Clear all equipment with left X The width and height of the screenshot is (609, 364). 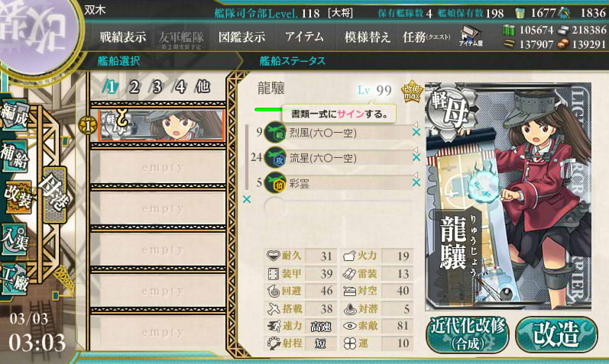247,199
